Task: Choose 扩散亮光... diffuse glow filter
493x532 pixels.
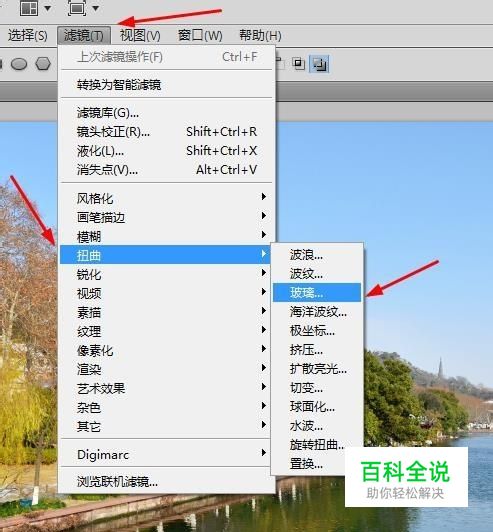Action: (317, 368)
